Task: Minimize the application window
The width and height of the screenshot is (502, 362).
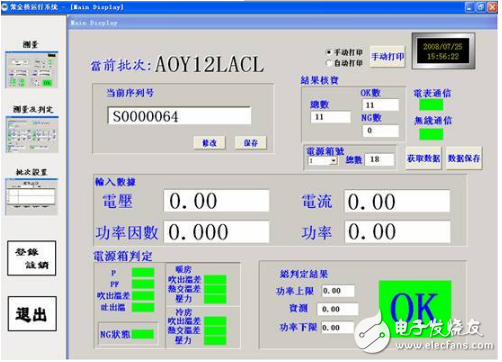Action: pos(470,7)
